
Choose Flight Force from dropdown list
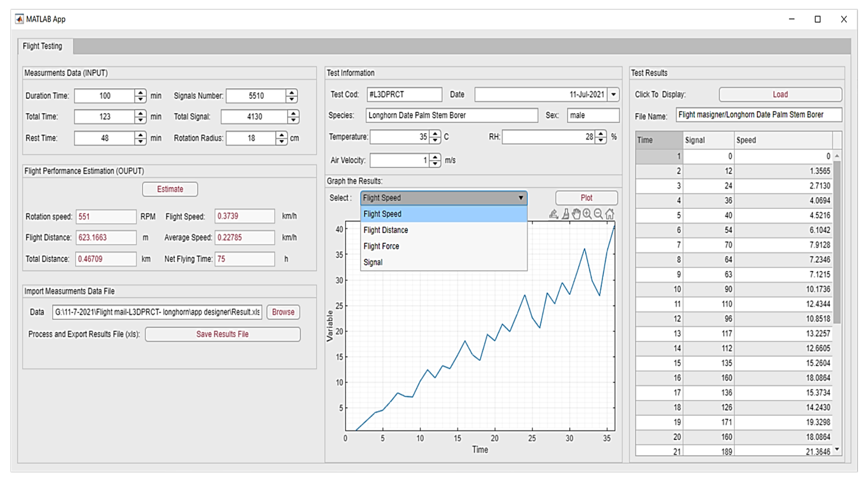[381, 246]
